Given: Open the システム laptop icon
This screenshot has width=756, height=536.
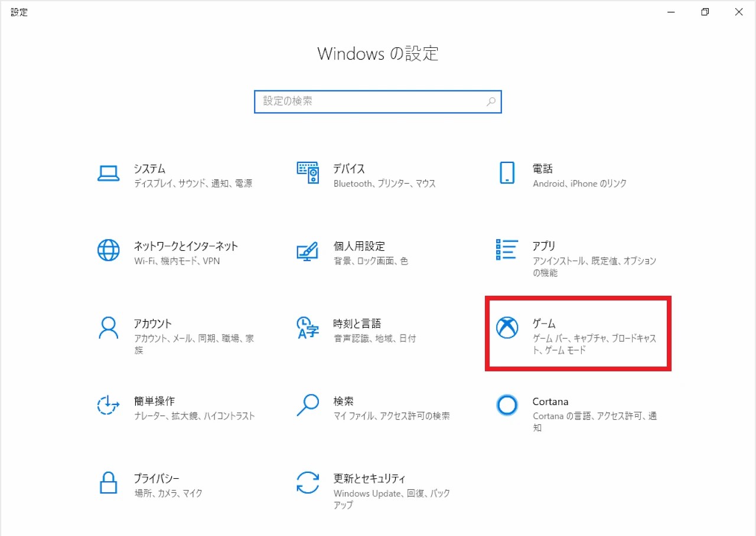Looking at the screenshot, I should pos(109,173).
